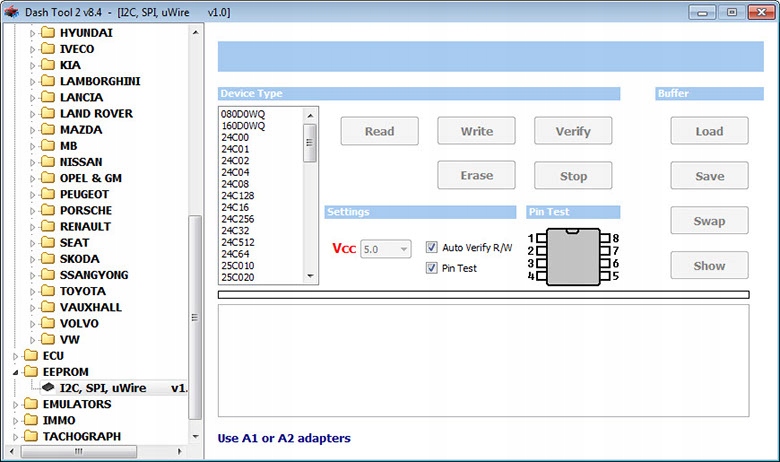Expand the IMMO tree node

[15, 420]
